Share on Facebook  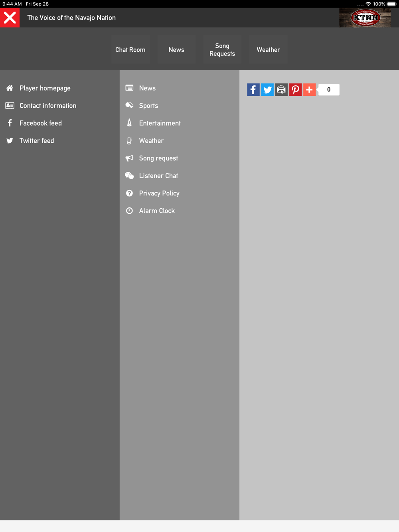[253, 89]
